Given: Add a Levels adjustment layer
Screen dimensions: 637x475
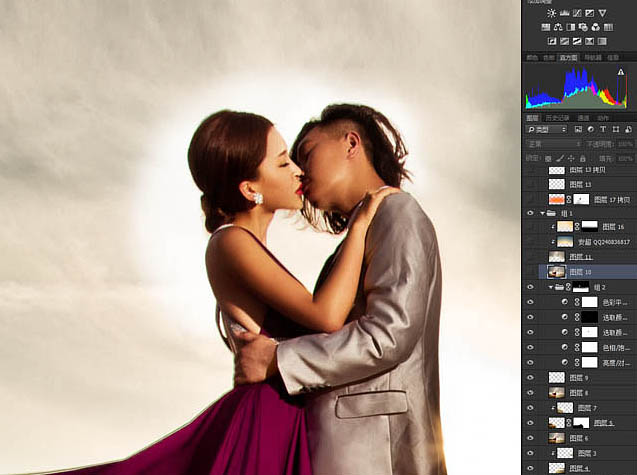Looking at the screenshot, I should pyautogui.click(x=565, y=13).
